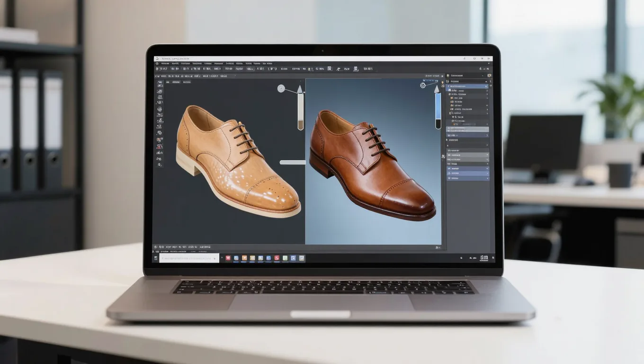Click the white search box in the taskbar
Viewport: 644px width, 364px height.
tap(189, 258)
